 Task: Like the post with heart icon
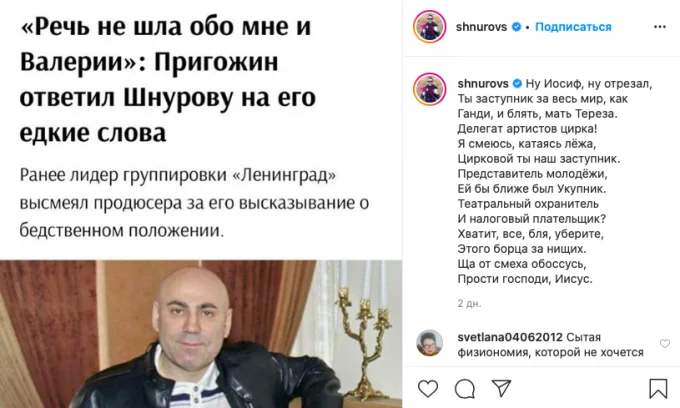tap(428, 388)
